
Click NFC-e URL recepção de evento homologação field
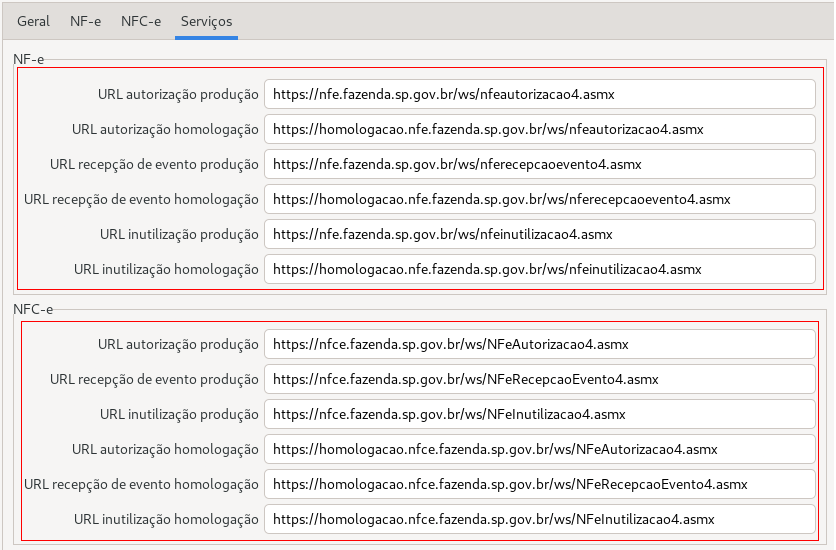540,485
